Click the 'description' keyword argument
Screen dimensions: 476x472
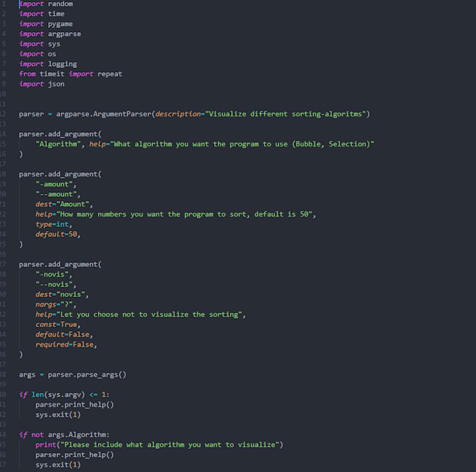(178, 114)
